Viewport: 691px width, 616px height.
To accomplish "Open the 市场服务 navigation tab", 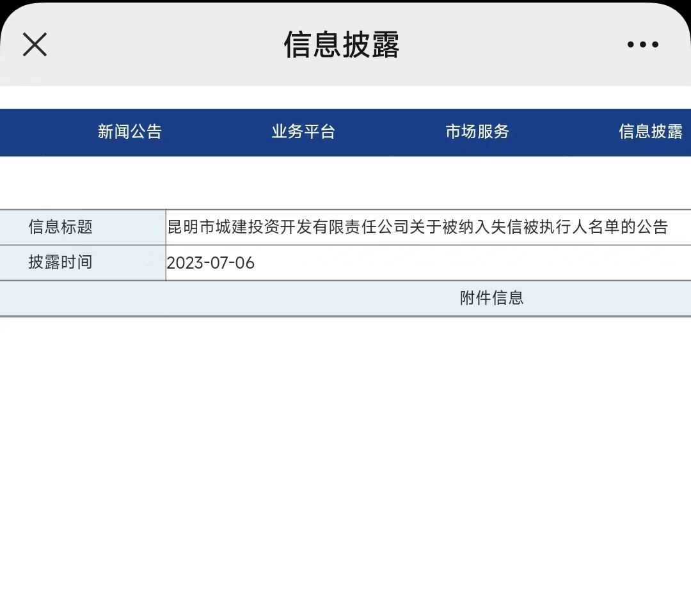I will (477, 131).
